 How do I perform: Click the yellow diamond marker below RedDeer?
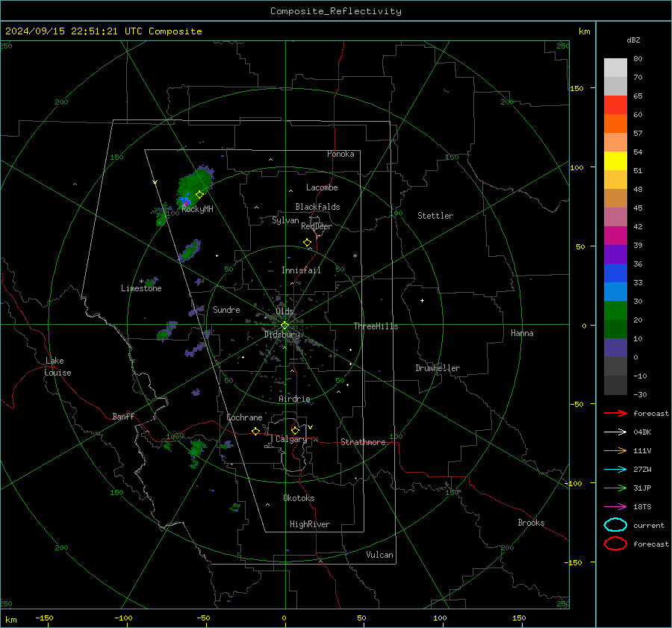(308, 243)
